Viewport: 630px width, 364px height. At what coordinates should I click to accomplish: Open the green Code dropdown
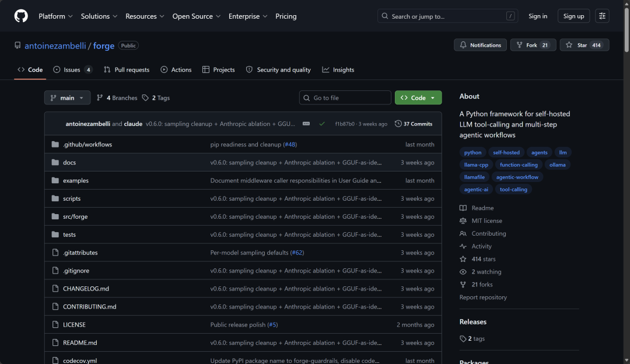click(418, 97)
